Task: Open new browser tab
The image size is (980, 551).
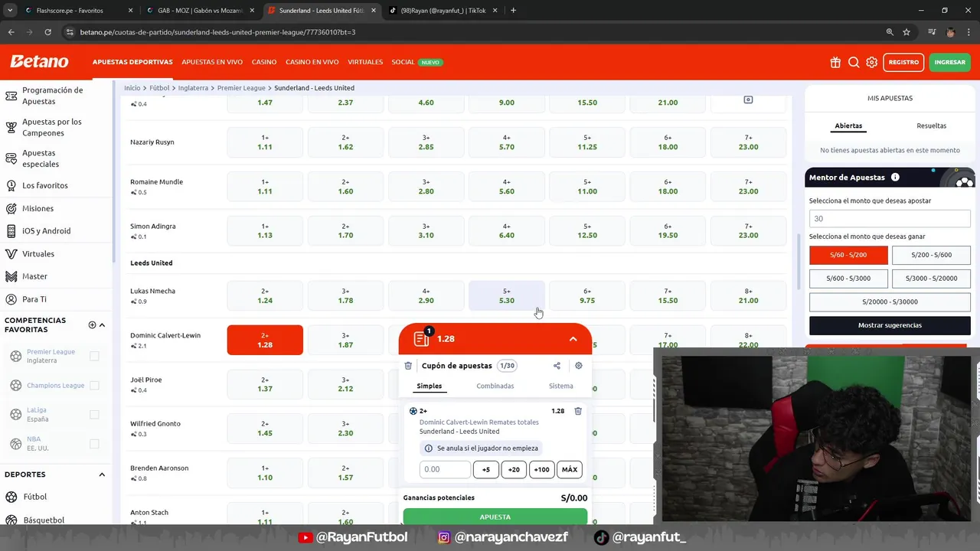Action: coord(513,11)
